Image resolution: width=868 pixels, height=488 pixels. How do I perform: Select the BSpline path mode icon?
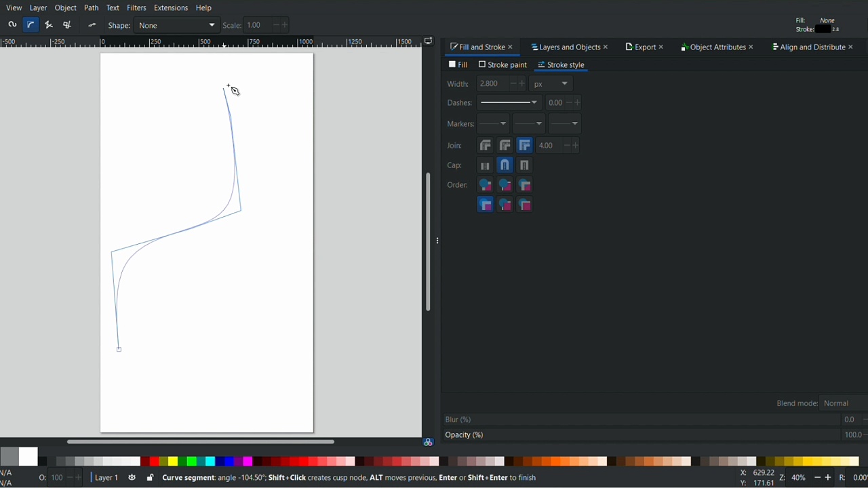[x=31, y=25]
